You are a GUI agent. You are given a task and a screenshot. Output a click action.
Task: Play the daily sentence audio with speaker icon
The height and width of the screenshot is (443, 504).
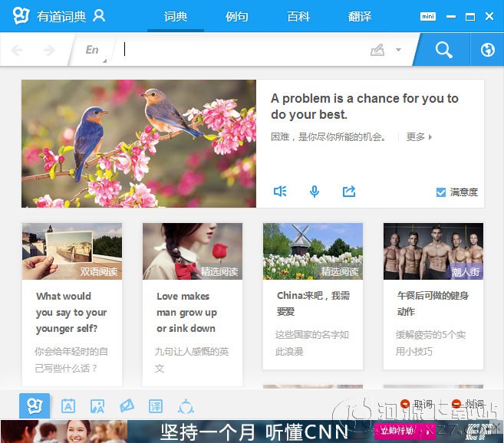(280, 192)
